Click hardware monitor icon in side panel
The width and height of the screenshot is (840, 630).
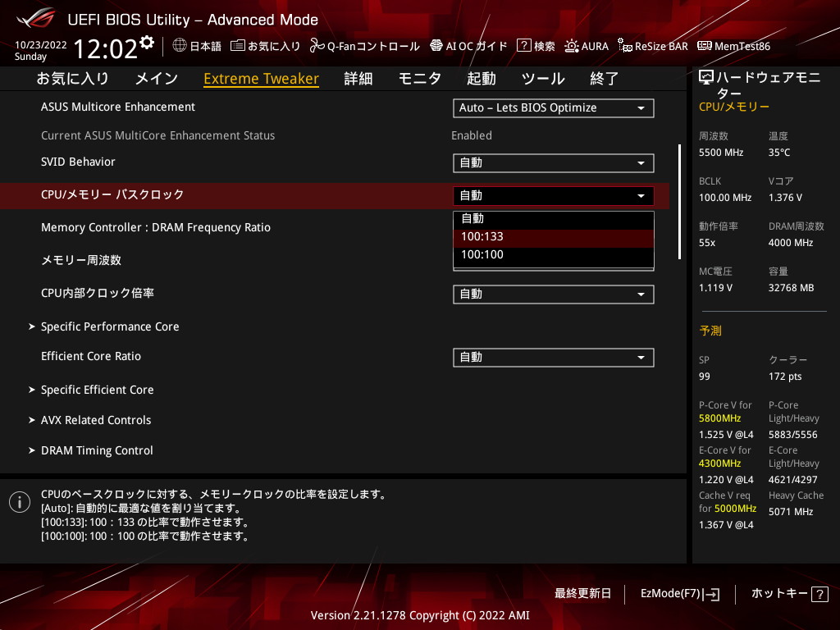point(706,78)
